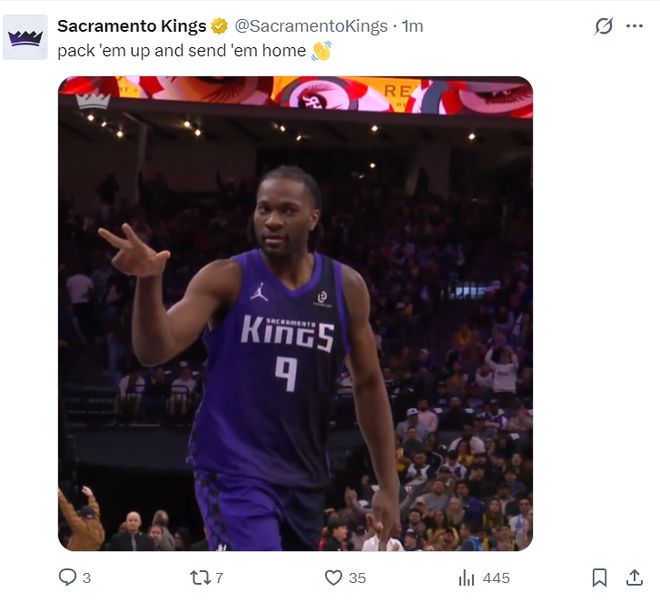This screenshot has width=660, height=602.
Task: Like the tweet with the heart icon
Action: pyautogui.click(x=334, y=577)
